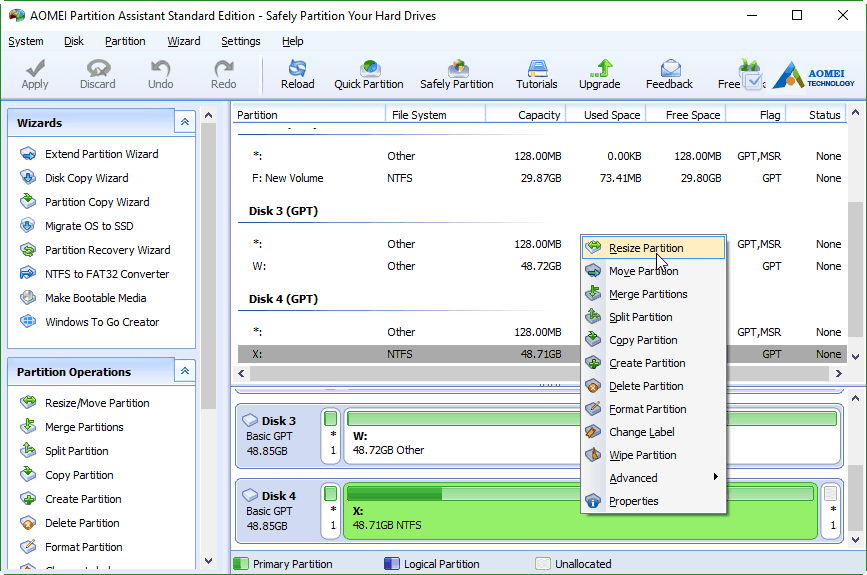Click Merge Partitions in Partition Operations
Viewport: 867px width, 575px height.
(84, 427)
